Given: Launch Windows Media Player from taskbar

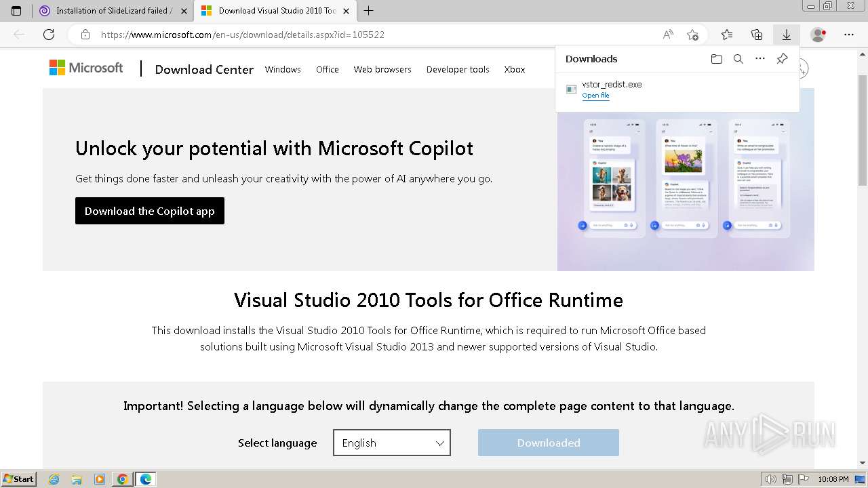Looking at the screenshot, I should coord(100,479).
